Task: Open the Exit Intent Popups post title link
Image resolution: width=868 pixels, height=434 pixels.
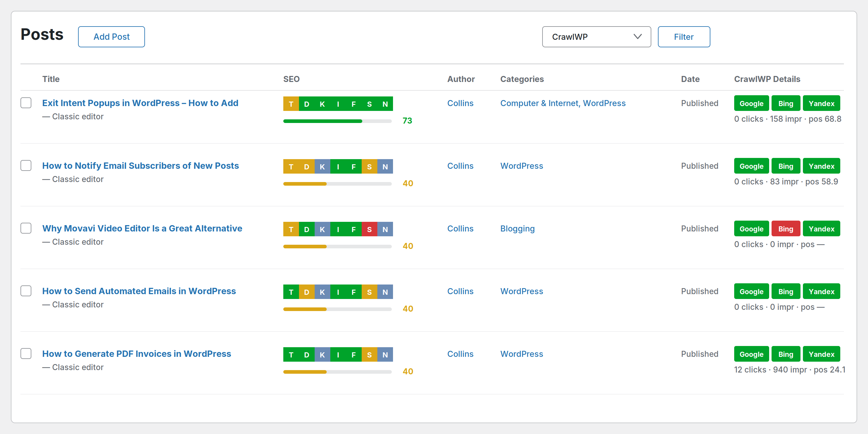Action: (x=140, y=103)
